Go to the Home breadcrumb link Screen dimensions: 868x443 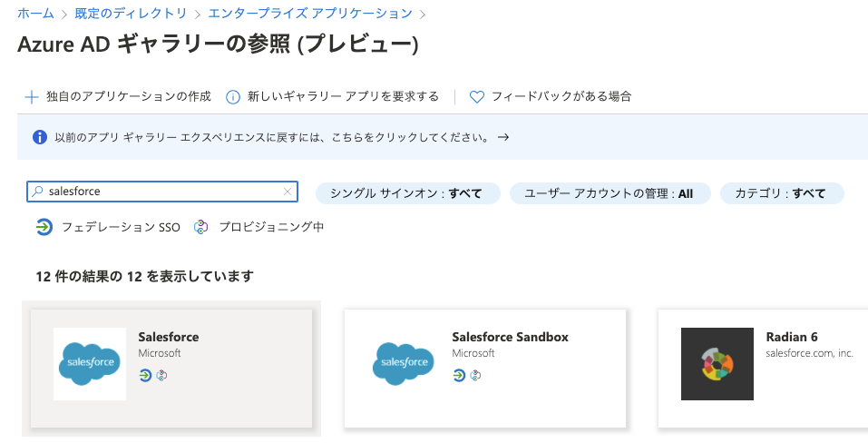click(x=35, y=14)
